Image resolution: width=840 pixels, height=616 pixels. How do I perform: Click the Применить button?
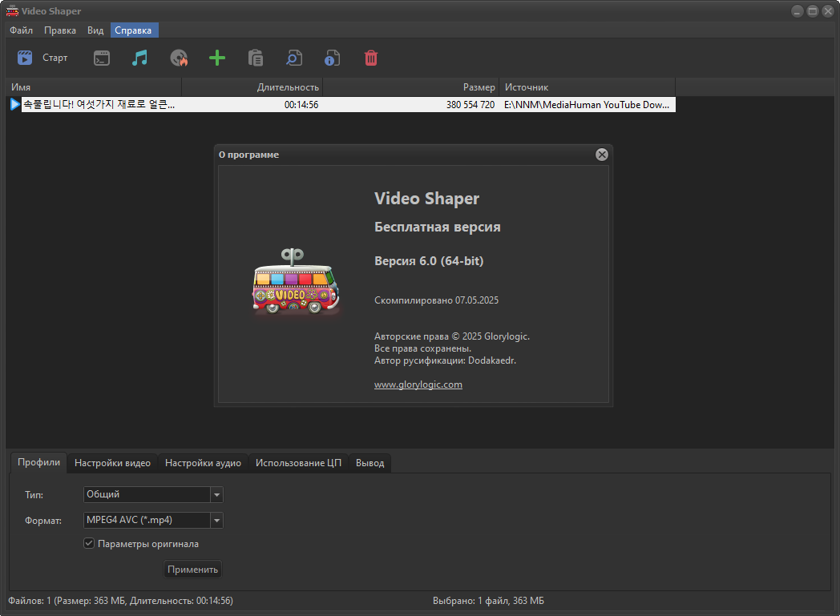tap(192, 570)
